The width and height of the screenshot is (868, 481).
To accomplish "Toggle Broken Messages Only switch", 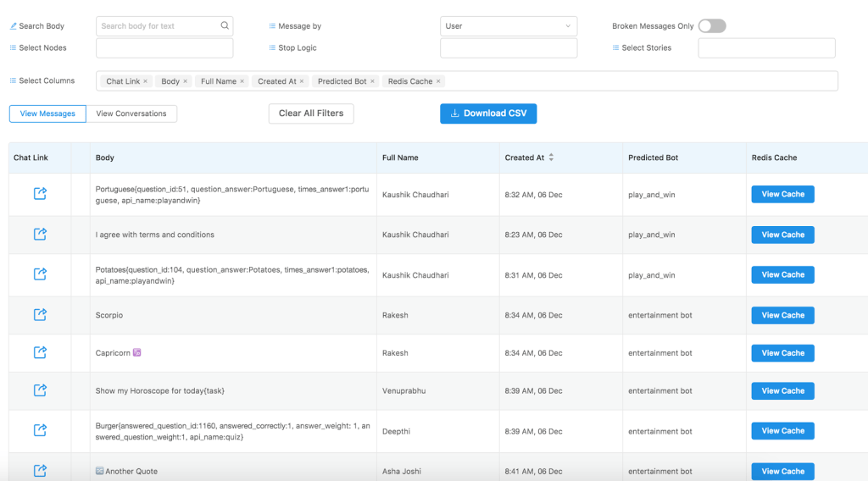I will (x=712, y=26).
